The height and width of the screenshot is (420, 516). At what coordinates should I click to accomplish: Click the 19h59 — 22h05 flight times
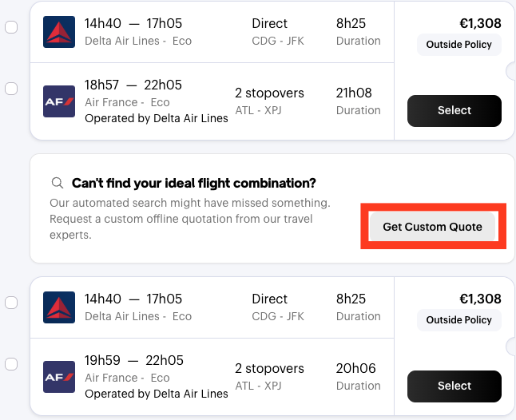tap(133, 361)
